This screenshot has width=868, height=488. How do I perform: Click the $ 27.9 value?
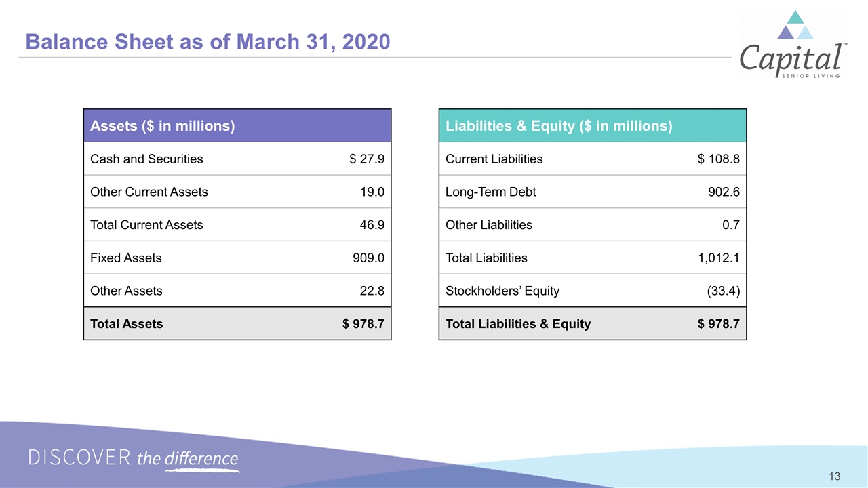[x=367, y=159]
